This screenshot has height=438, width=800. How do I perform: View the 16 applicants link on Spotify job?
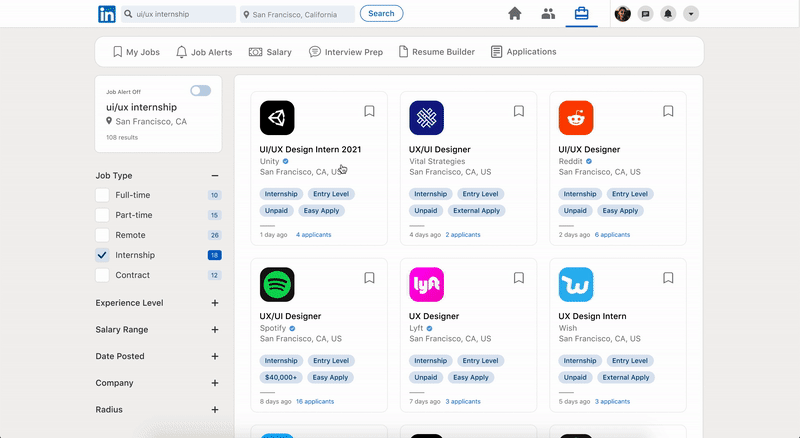pos(315,402)
